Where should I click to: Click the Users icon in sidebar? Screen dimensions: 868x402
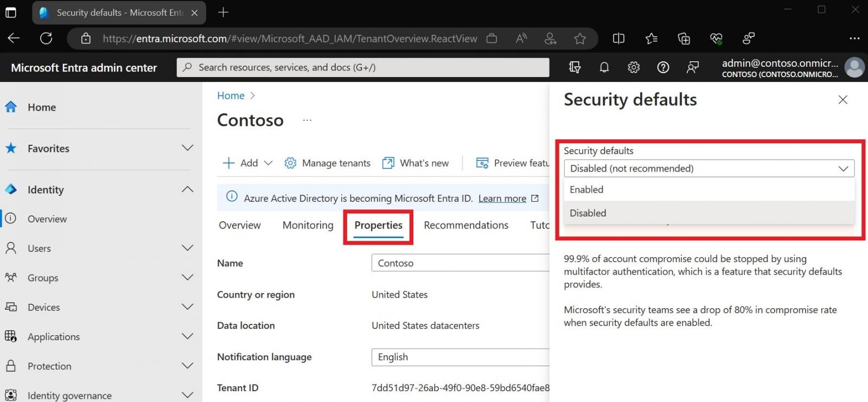tap(10, 248)
